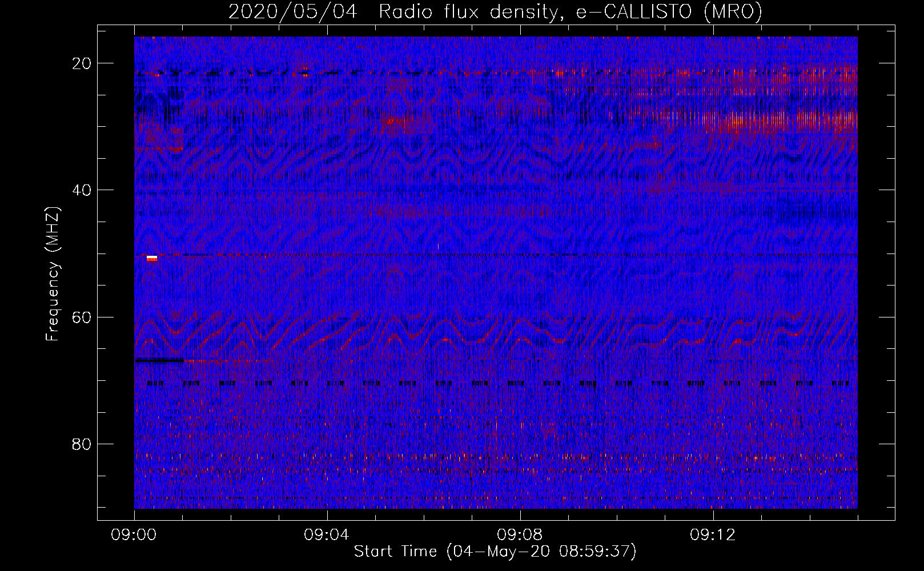The height and width of the screenshot is (571, 924).
Task: Click the "09:04" time tick label
Action: coord(327,535)
